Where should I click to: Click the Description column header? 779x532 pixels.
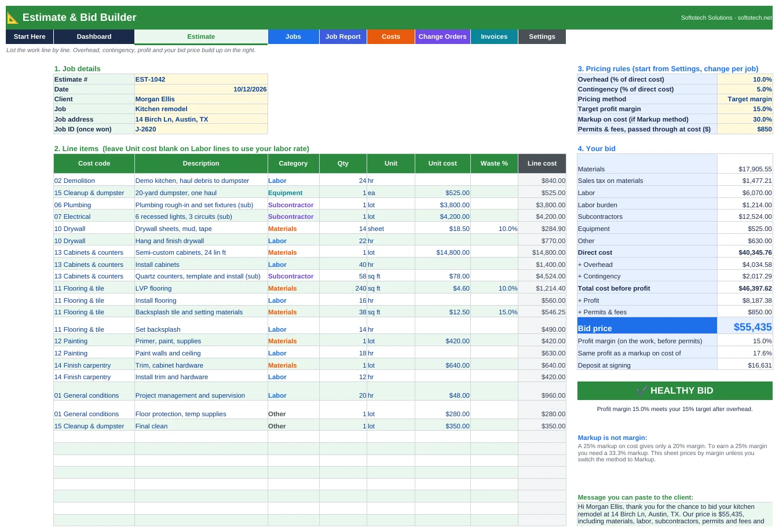point(201,163)
